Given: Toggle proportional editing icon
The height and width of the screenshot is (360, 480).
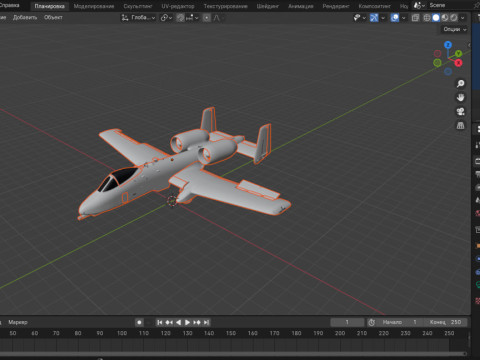Looking at the screenshot, I should (207, 18).
